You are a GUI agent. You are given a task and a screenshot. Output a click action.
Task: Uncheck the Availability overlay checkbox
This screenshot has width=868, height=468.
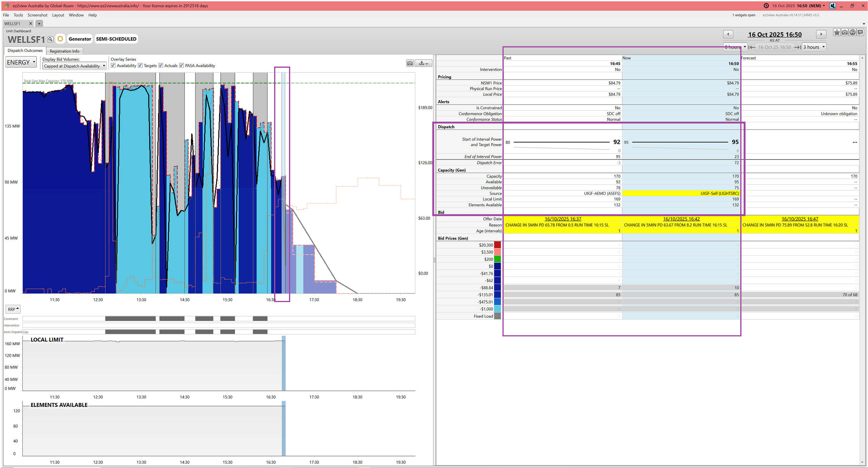pyautogui.click(x=113, y=65)
